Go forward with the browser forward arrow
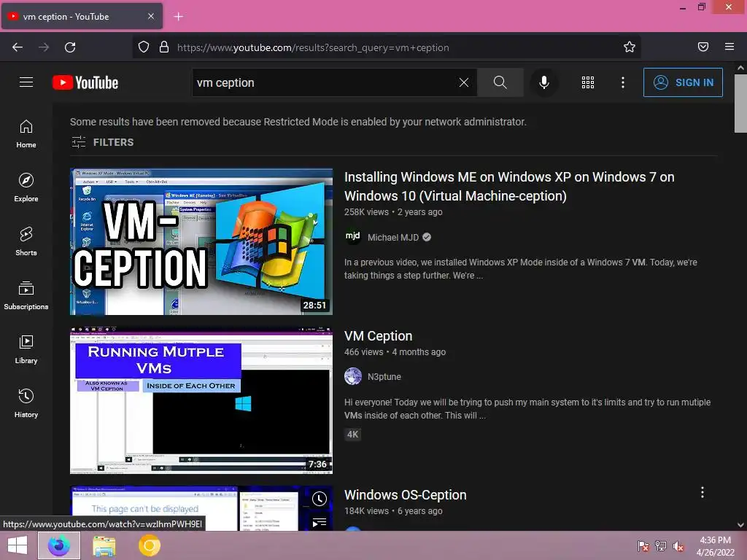Viewport: 747px width, 560px height. pos(44,47)
